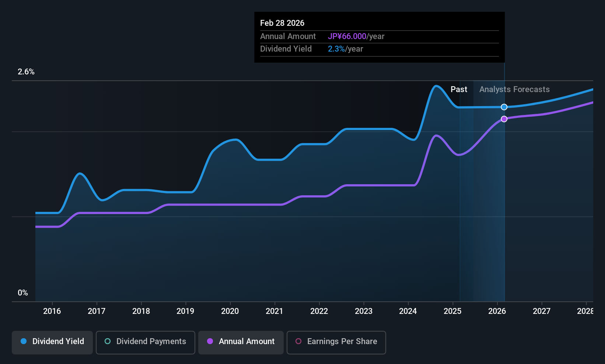This screenshot has height=364, width=605.
Task: Click the 2026 x-axis label
Action: pos(497,311)
